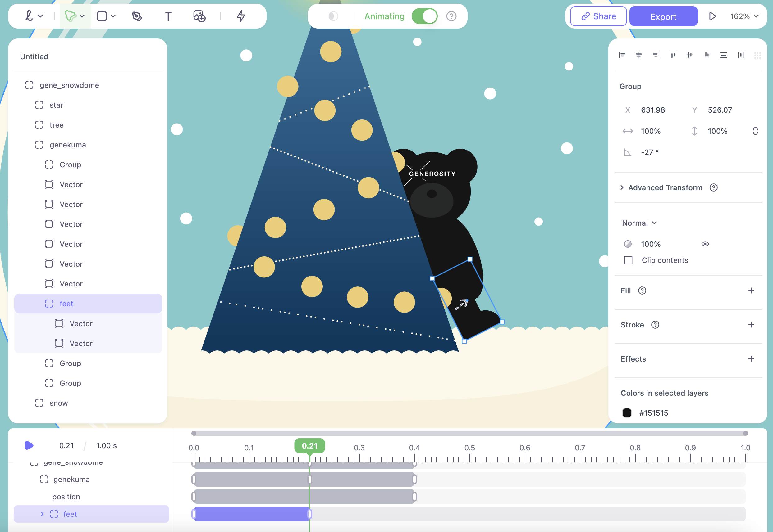This screenshot has width=773, height=532.
Task: Click the preview play icon near zoom
Action: (x=712, y=16)
